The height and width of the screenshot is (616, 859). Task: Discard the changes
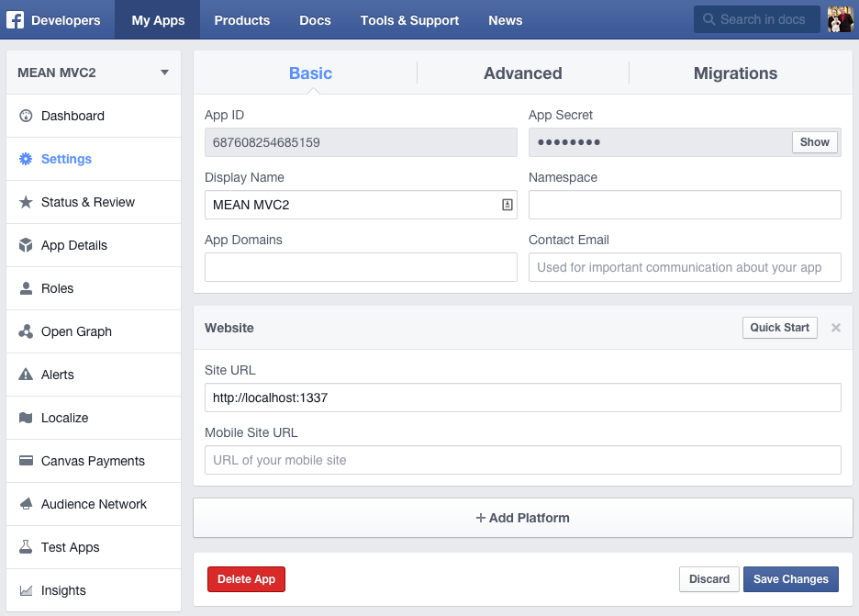point(708,578)
